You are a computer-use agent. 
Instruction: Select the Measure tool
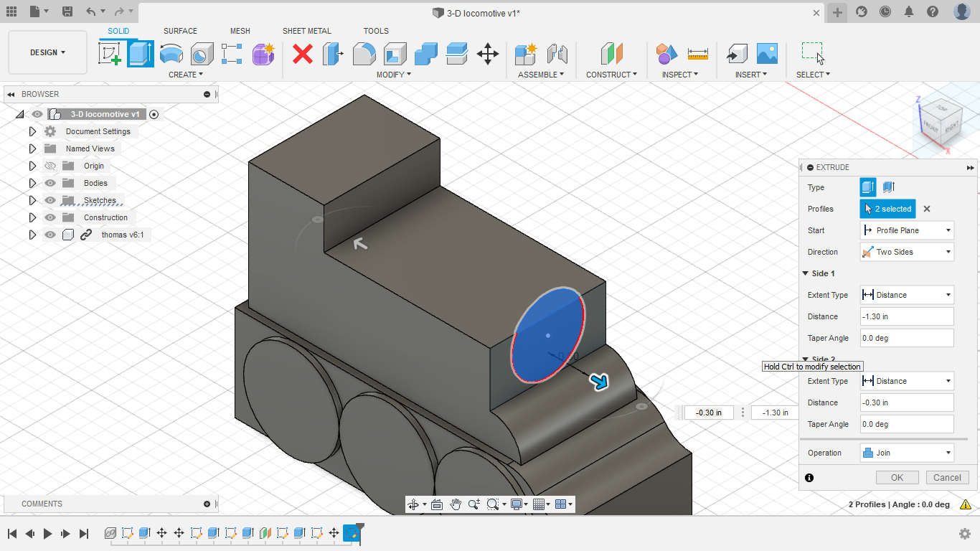click(x=697, y=54)
